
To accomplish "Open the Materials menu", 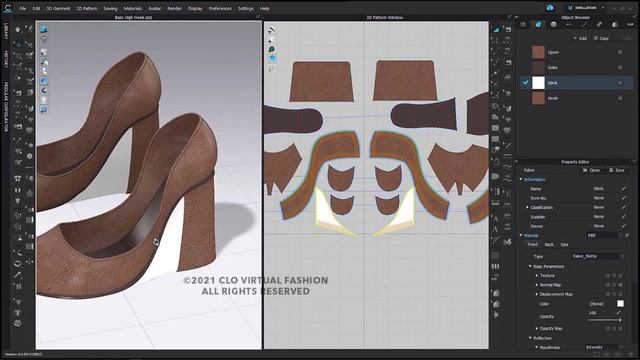I will coord(133,8).
